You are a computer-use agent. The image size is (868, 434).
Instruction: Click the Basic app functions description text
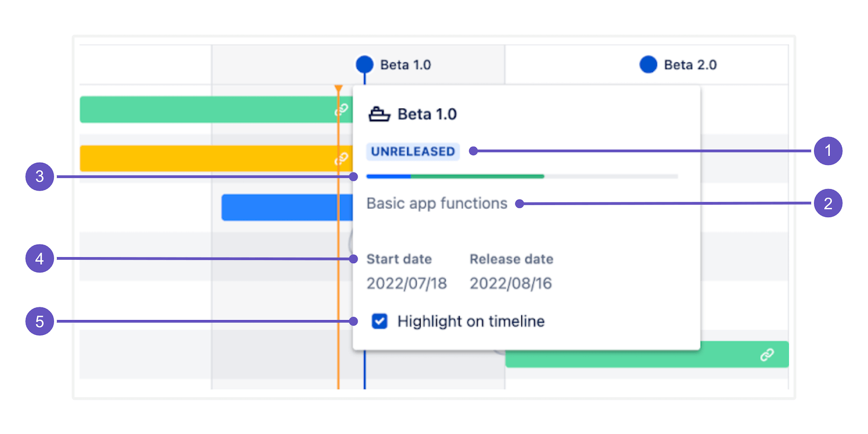(437, 203)
